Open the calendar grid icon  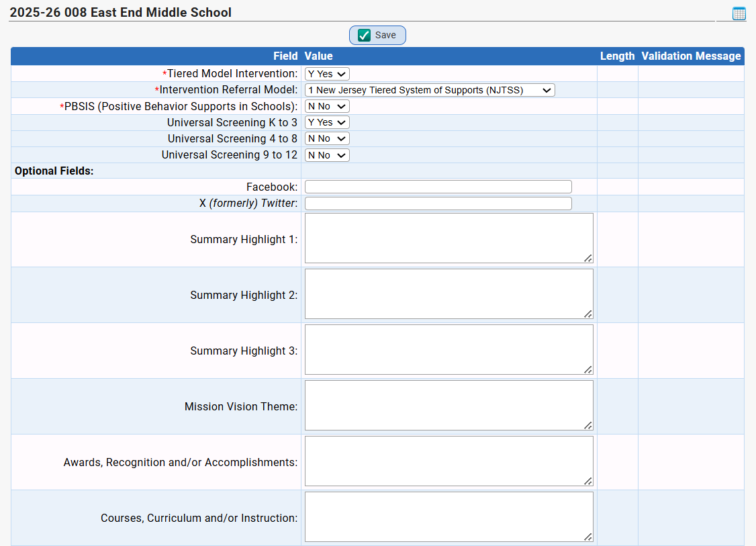[x=739, y=13]
